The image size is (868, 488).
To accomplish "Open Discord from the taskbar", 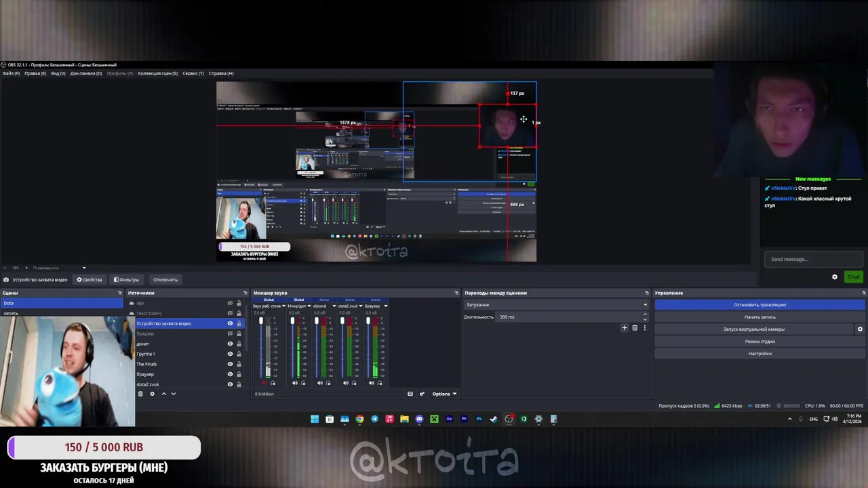I will click(419, 419).
